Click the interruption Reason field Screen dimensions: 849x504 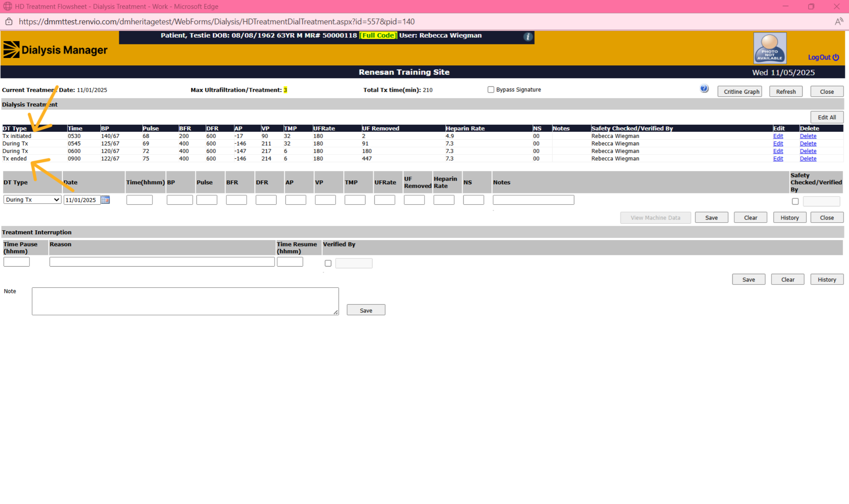click(x=162, y=262)
